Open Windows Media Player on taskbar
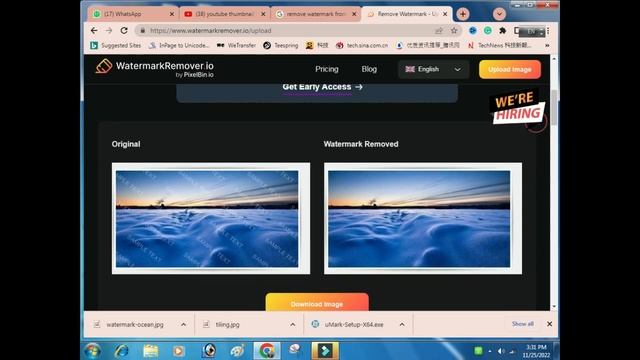The image size is (640, 360). pos(179,351)
